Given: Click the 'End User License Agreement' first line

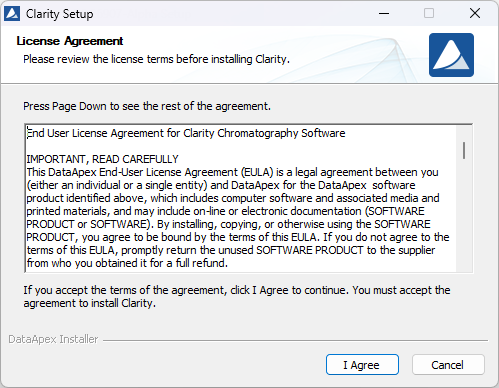Looking at the screenshot, I should 186,133.
